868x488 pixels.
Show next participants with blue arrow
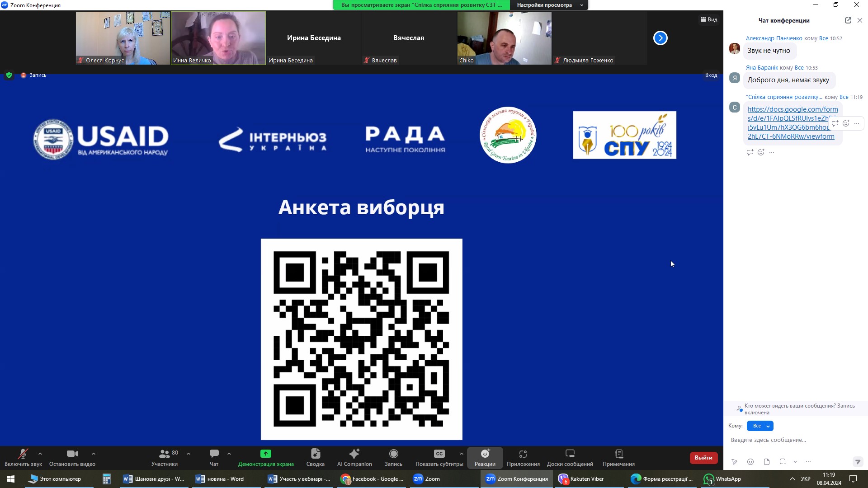point(660,38)
